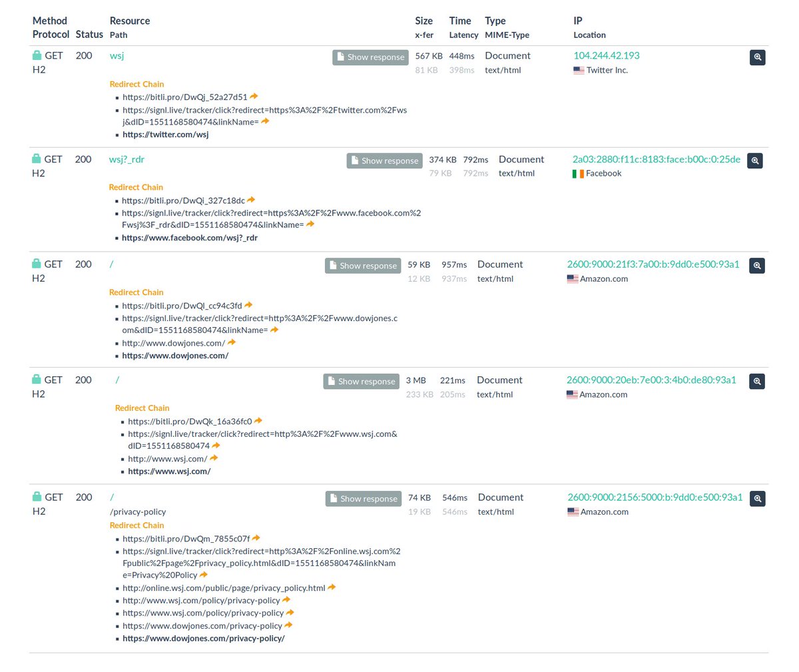Click the green lock icon in the wsj row

[37, 55]
